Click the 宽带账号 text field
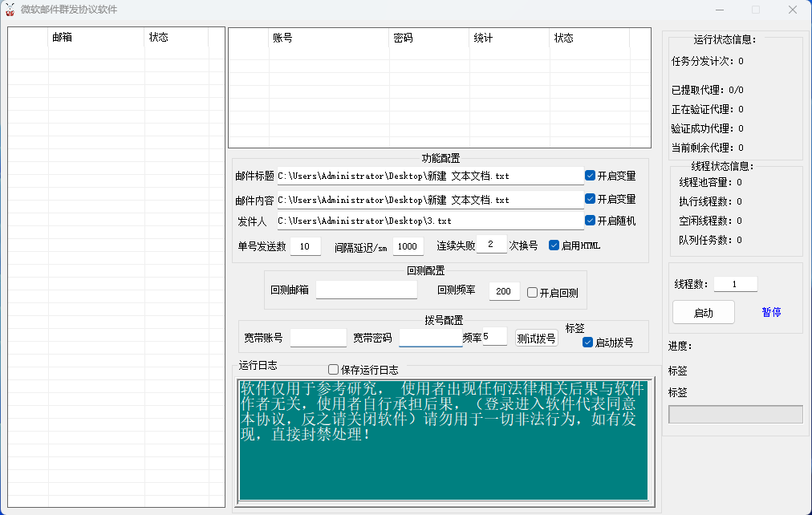The width and height of the screenshot is (812, 515). (x=318, y=338)
